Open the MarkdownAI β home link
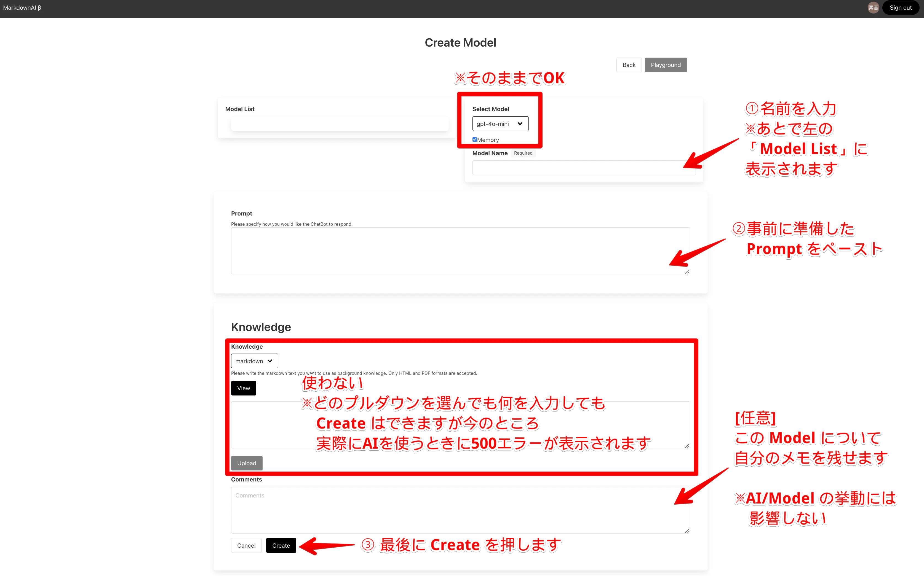The image size is (924, 576). [22, 8]
